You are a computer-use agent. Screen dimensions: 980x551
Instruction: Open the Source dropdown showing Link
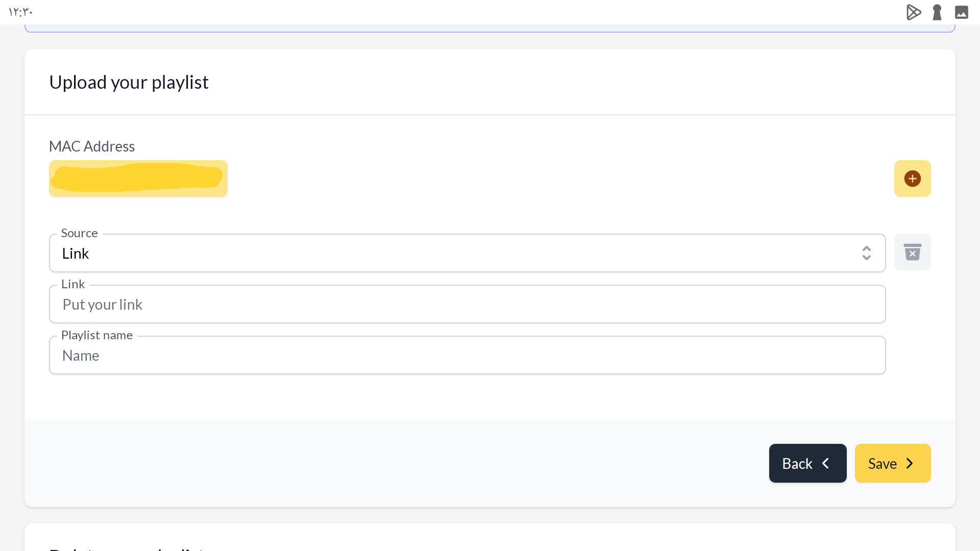[x=459, y=253]
